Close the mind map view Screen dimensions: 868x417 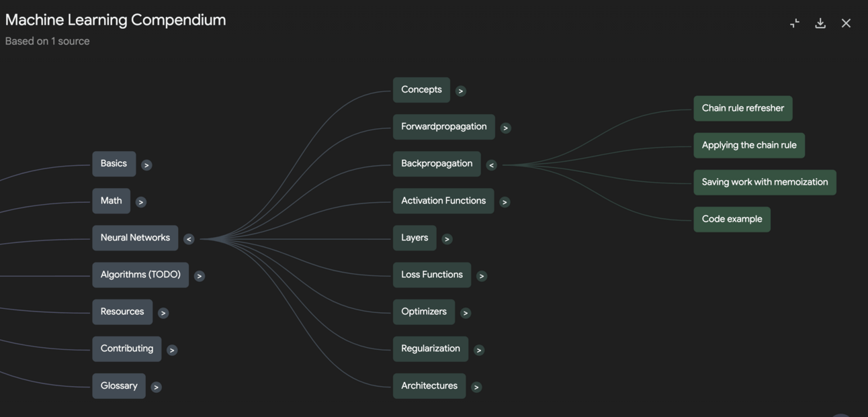(846, 24)
